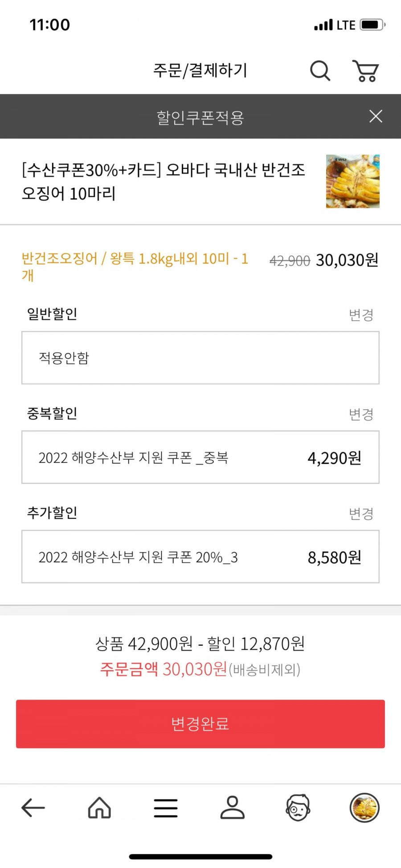Open the 쿠폰 20%_3 discount box

[x=200, y=556]
